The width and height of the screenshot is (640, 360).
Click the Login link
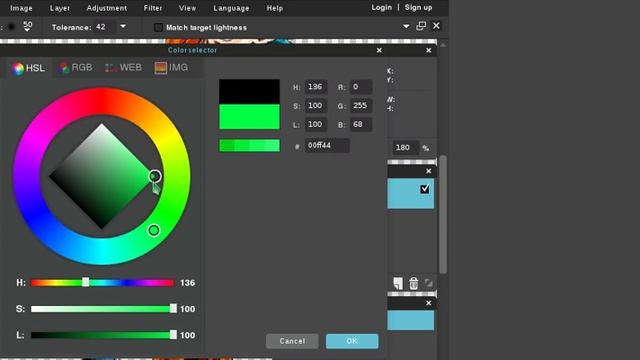click(381, 8)
